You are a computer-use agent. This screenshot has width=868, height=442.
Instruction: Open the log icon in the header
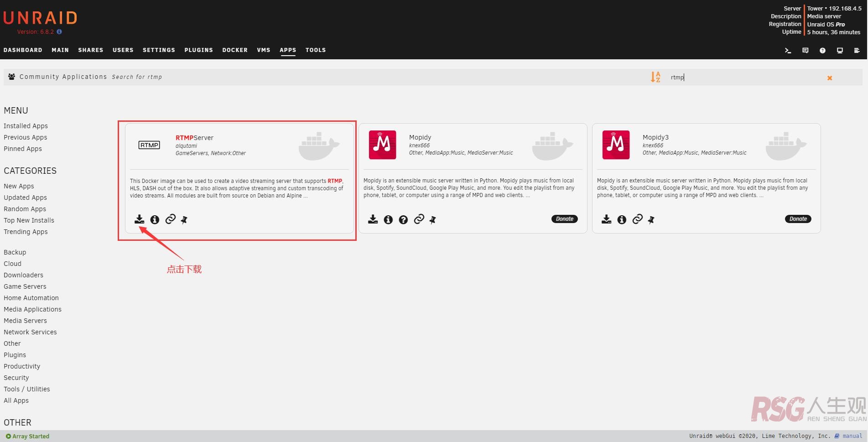[x=857, y=51]
